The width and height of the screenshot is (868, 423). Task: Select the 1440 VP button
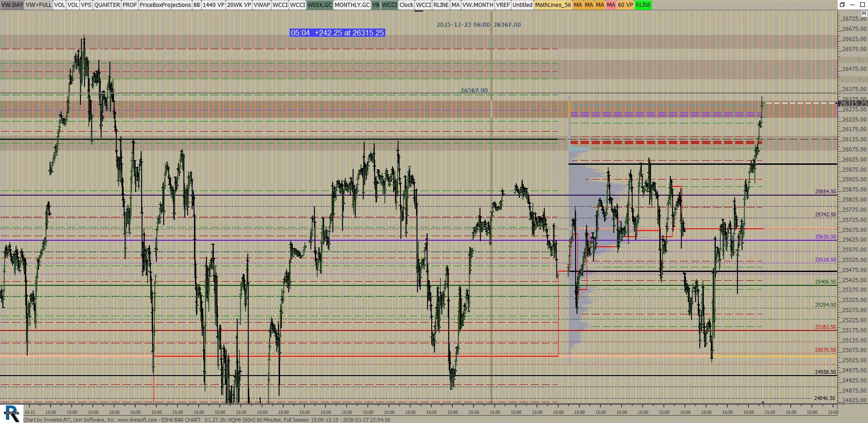pos(213,5)
